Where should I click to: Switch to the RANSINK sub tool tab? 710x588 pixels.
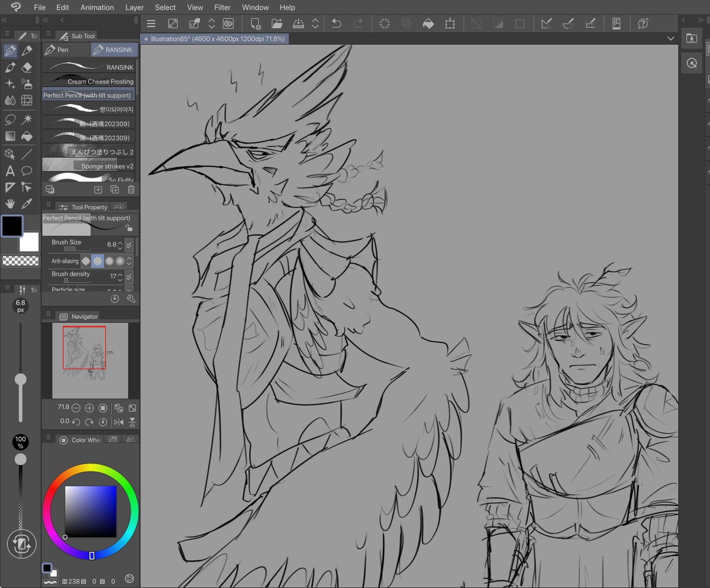pyautogui.click(x=114, y=50)
